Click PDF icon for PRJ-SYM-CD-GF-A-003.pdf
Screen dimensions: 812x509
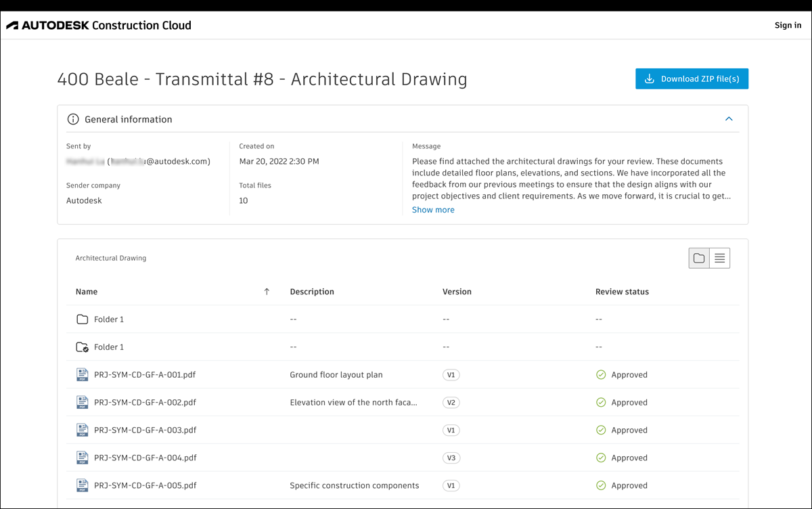click(83, 430)
